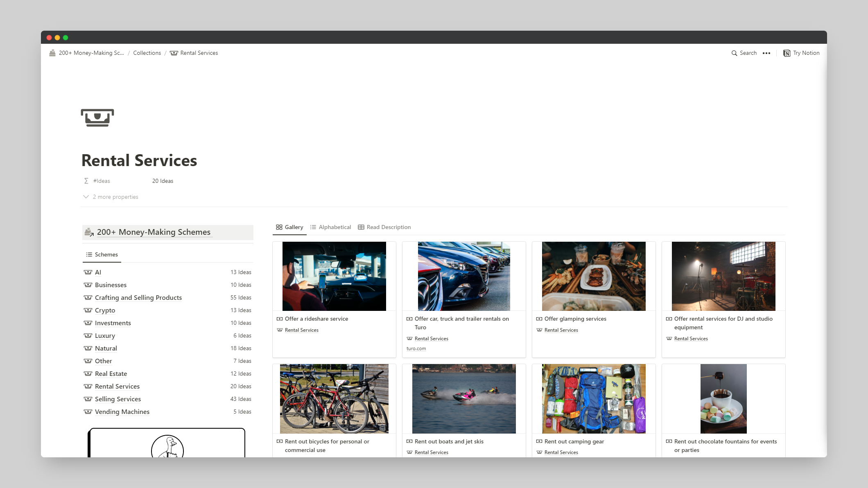Click the turo.com link on the Turo card
868x488 pixels.
(416, 349)
